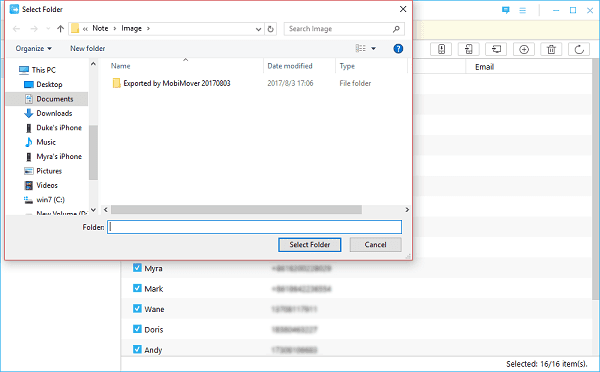Open dialog help question mark icon

tap(398, 49)
